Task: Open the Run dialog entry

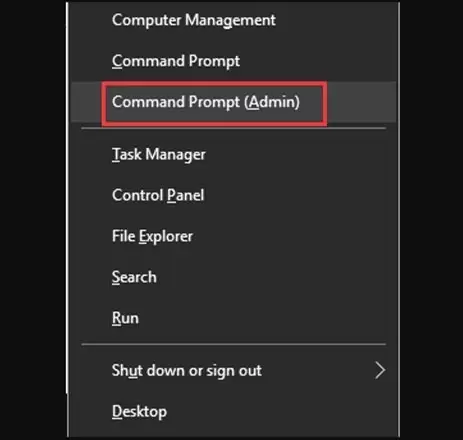Action: pyautogui.click(x=233, y=318)
